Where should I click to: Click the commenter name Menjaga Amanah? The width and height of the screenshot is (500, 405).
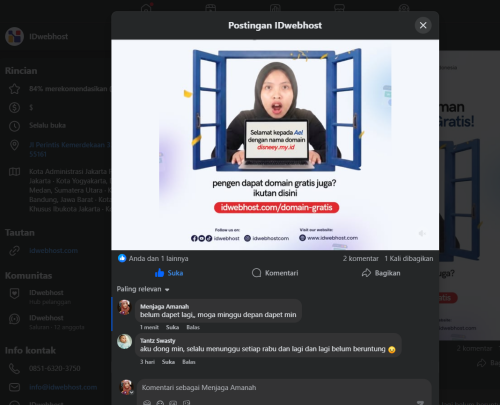click(164, 306)
